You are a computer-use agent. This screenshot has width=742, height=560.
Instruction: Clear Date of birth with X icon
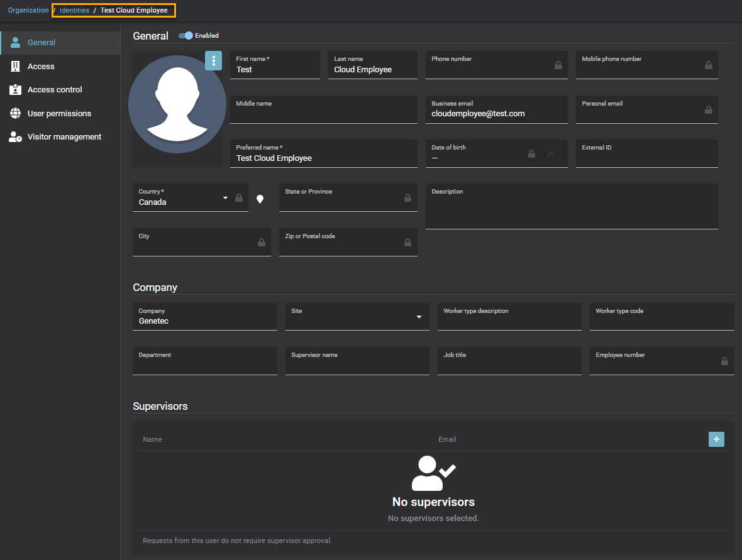coord(550,154)
